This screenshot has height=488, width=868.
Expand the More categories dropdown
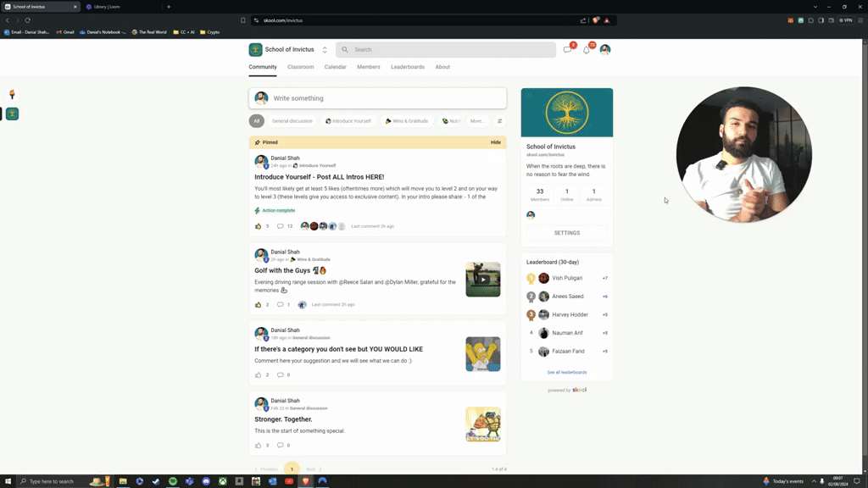[x=476, y=121]
